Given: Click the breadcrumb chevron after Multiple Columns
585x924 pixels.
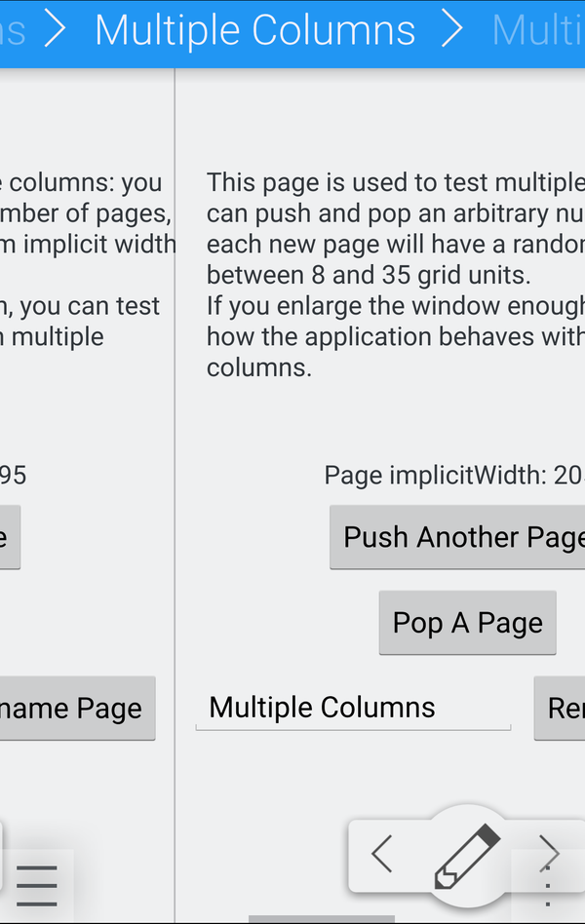Looking at the screenshot, I should pyautogui.click(x=452, y=31).
